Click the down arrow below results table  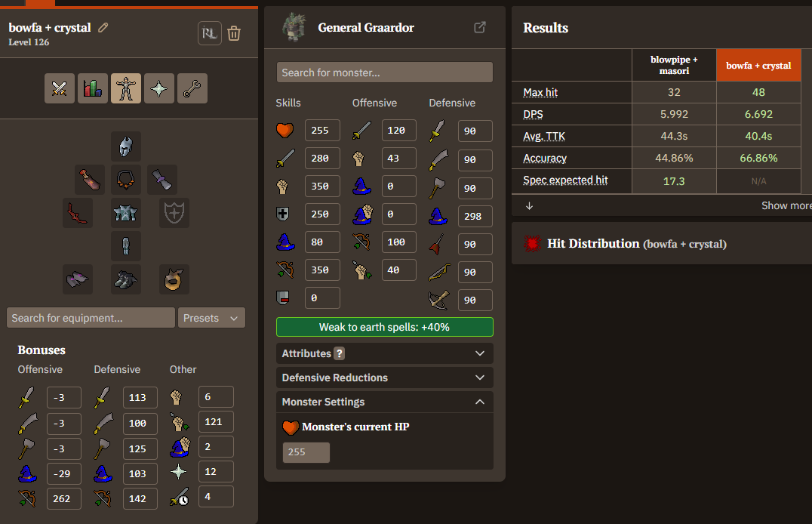[529, 206]
